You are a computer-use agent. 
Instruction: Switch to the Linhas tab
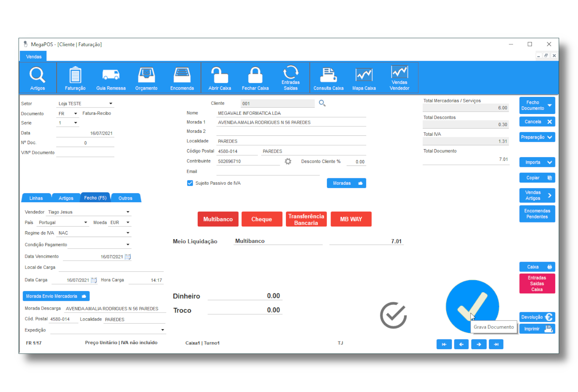(x=36, y=198)
